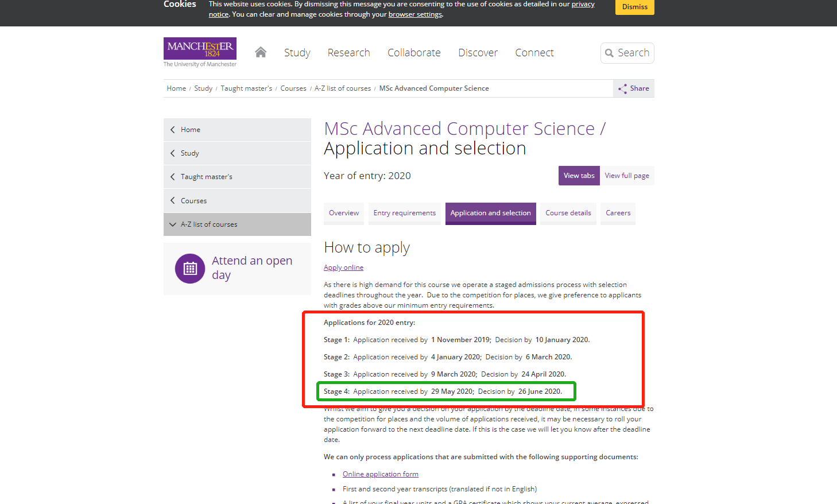Select the View tabs display option
837x504 pixels.
coord(579,176)
